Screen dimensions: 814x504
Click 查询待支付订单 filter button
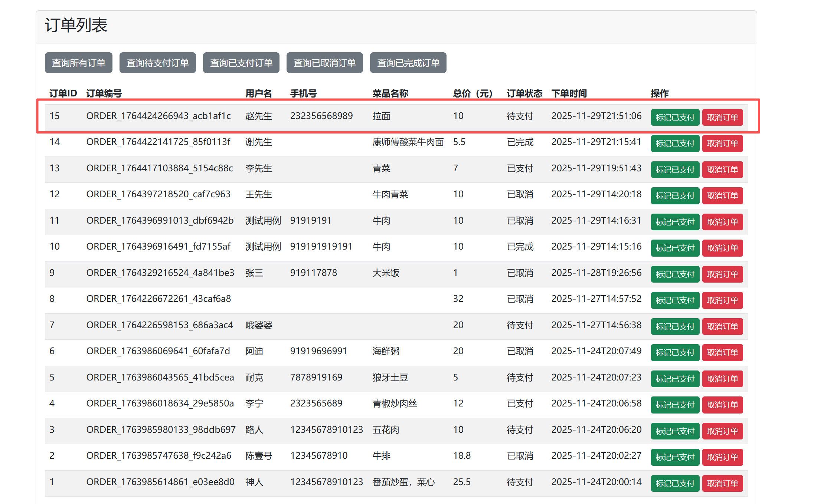click(157, 63)
